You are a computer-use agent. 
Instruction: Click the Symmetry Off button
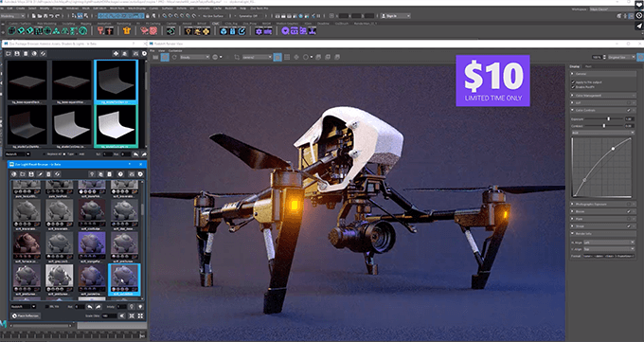[x=250, y=16]
